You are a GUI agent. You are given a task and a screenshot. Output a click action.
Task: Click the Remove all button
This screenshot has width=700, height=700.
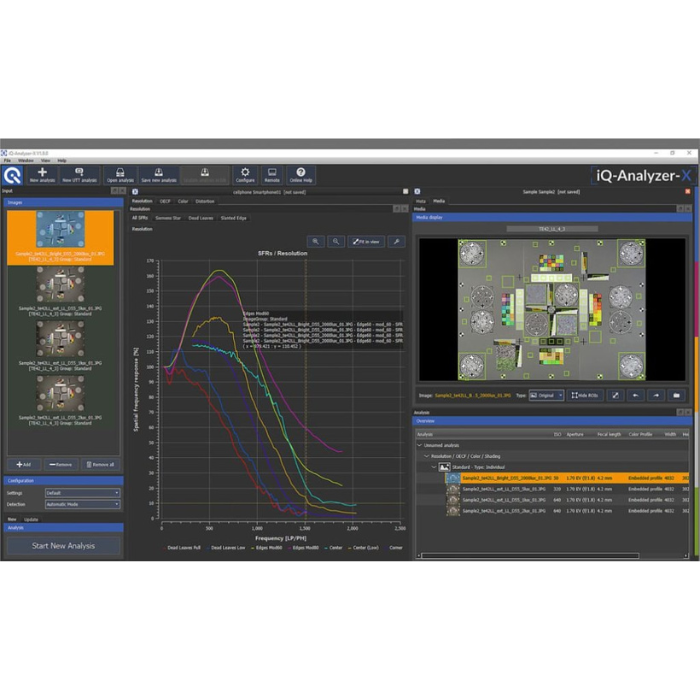click(x=100, y=465)
